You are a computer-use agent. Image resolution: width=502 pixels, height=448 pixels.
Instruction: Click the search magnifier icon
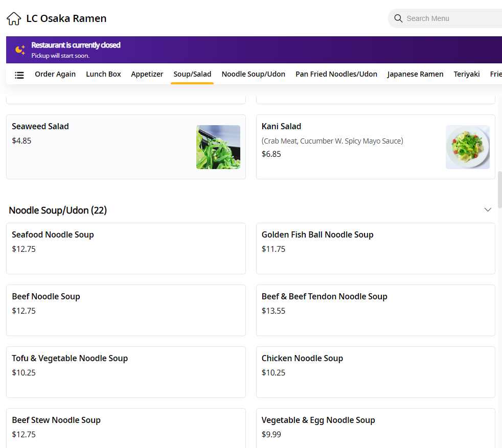pos(398,18)
